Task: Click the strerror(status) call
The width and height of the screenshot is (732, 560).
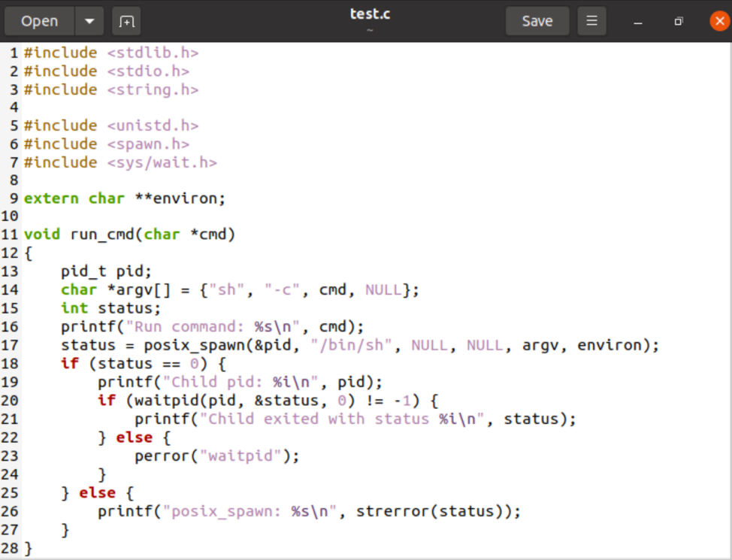Action: pyautogui.click(x=437, y=511)
